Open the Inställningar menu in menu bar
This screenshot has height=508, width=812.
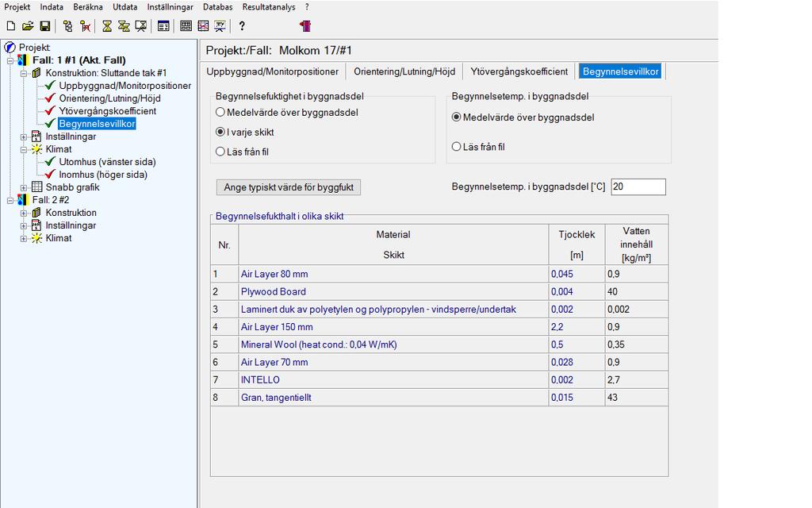click(x=170, y=6)
